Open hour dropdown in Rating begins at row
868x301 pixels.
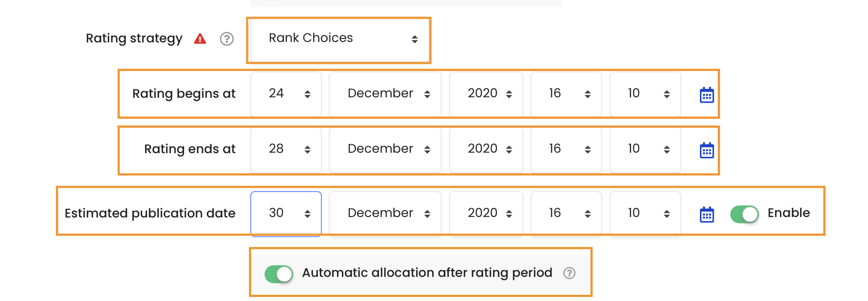pyautogui.click(x=566, y=94)
